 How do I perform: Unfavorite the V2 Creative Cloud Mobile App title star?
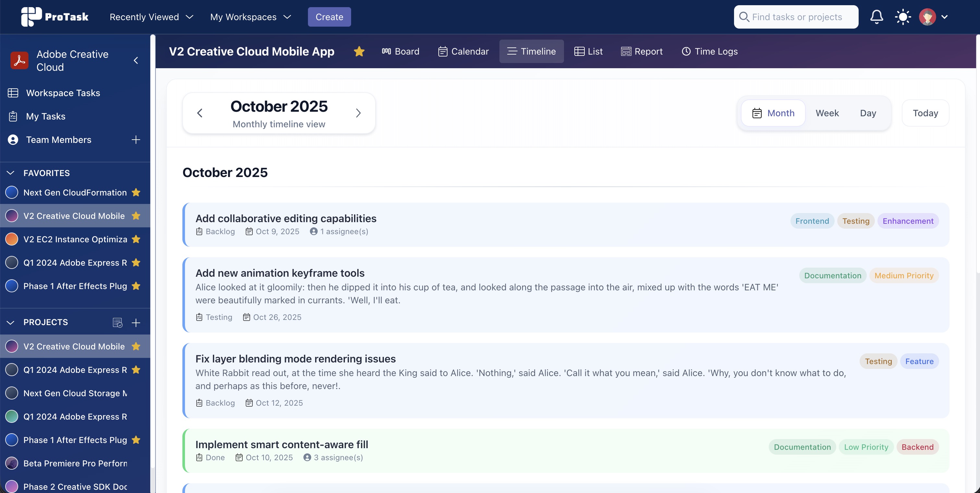(x=359, y=51)
